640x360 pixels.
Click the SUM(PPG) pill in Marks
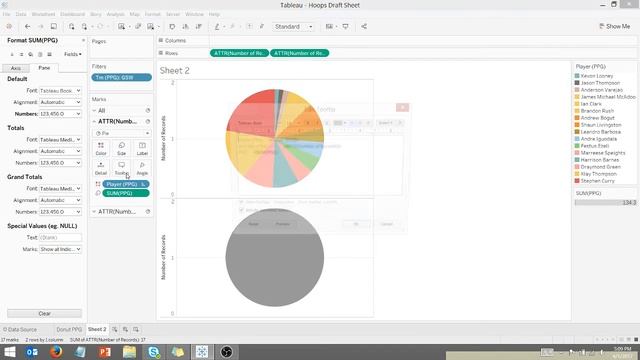[126, 193]
